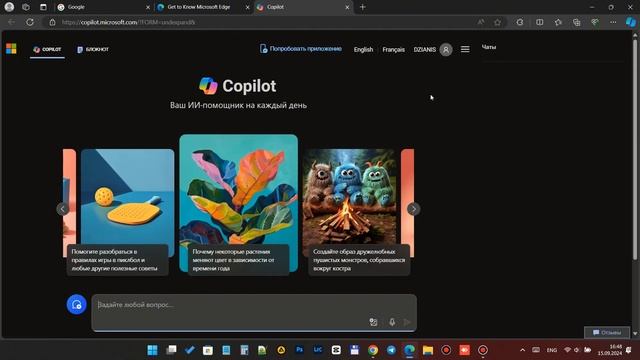Change ENG input language indicator
This screenshot has width=640, height=360.
[x=552, y=350]
